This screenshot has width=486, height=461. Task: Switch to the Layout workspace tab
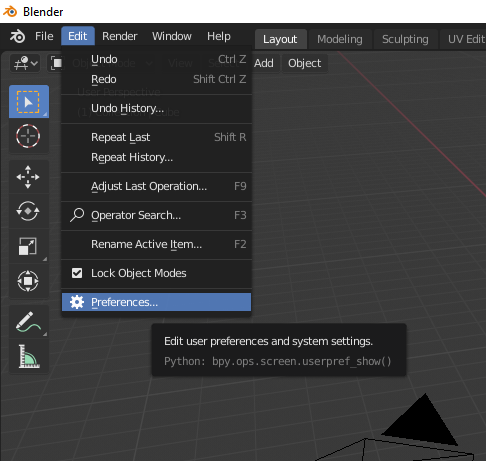coord(280,39)
